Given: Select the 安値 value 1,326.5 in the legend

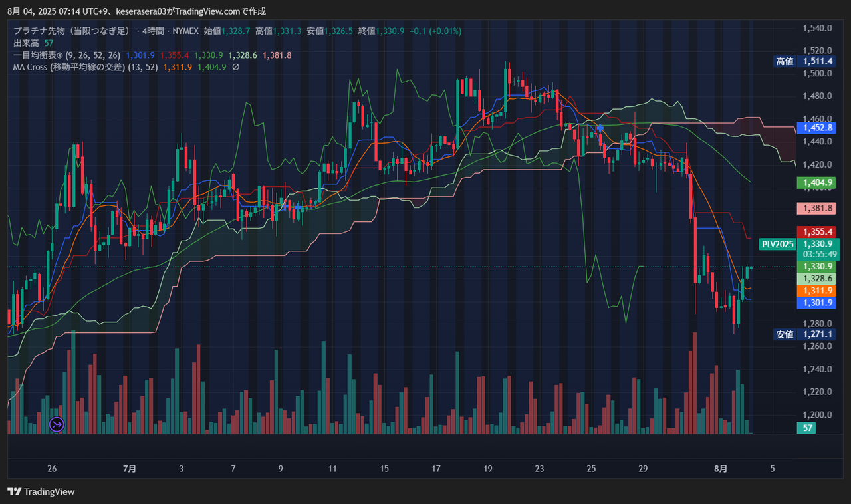Looking at the screenshot, I should (338, 31).
